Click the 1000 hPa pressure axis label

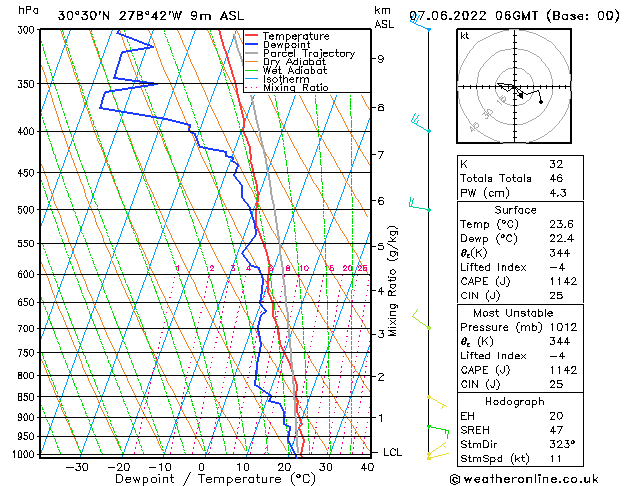coord(26,454)
